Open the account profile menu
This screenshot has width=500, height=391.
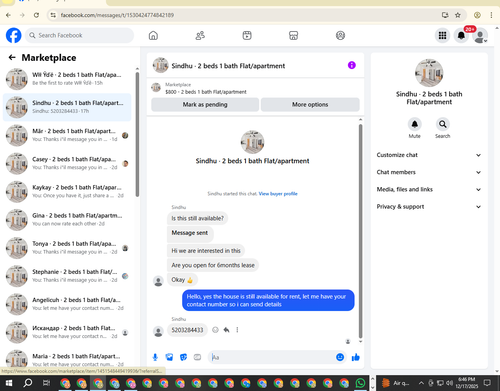[480, 36]
